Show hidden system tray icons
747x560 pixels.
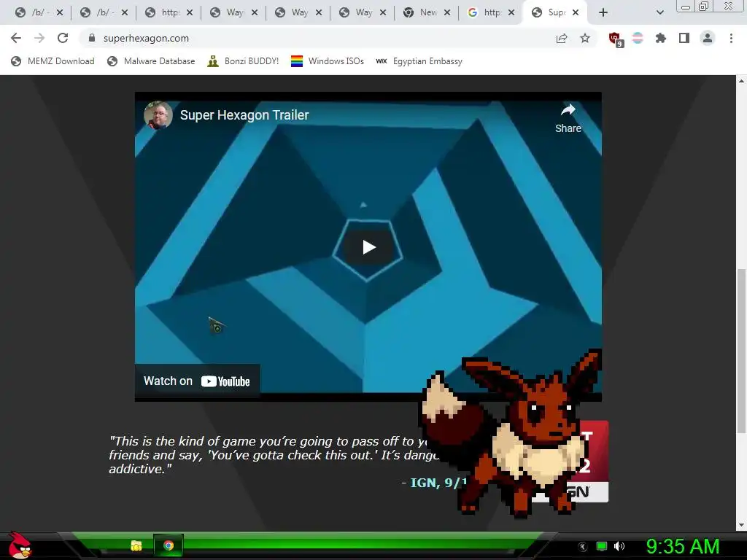point(582,546)
